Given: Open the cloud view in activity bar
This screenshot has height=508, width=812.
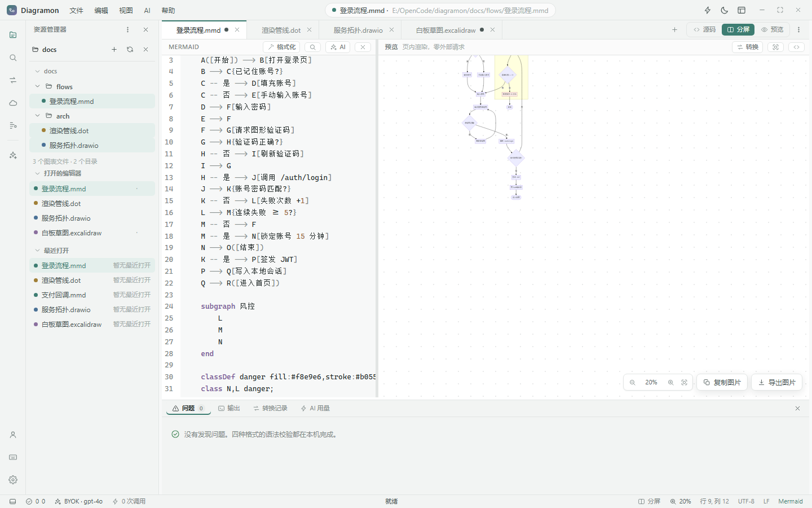Looking at the screenshot, I should pyautogui.click(x=13, y=103).
